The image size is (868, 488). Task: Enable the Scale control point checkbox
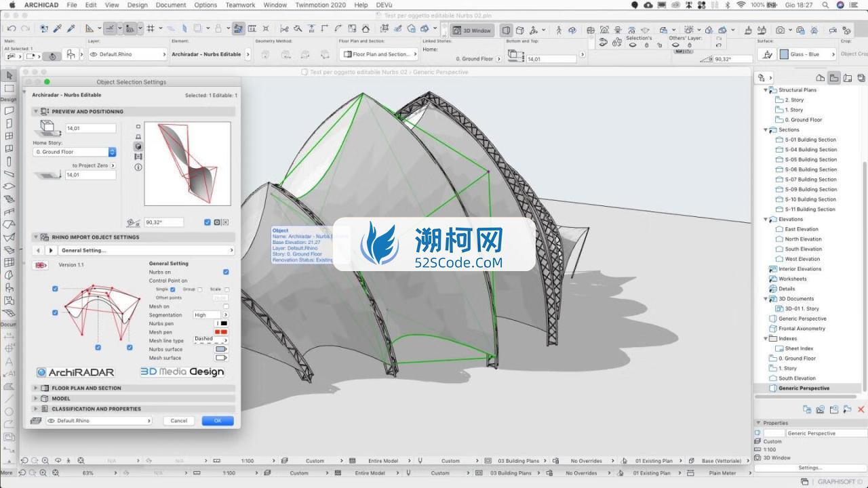226,289
